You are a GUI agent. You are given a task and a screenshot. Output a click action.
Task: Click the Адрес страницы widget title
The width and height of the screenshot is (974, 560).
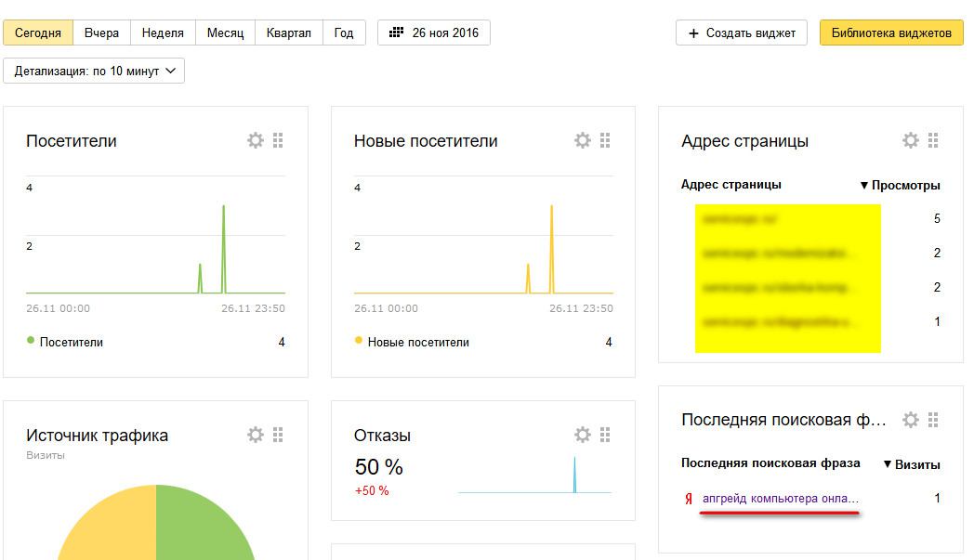point(744,141)
